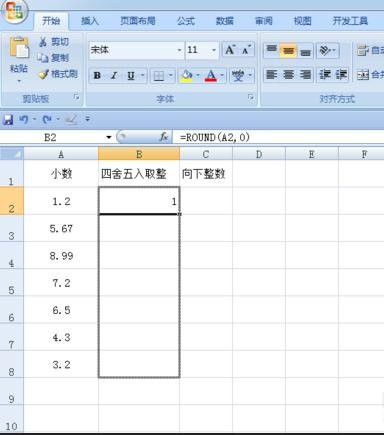The width and height of the screenshot is (384, 435).
Task: Select cell A3 containing 5.67
Action: (61, 228)
